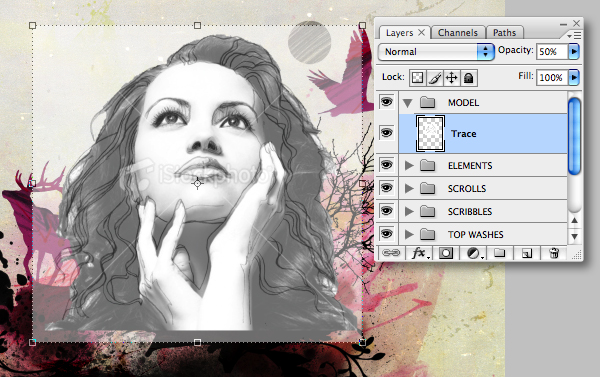
Task: Click the top-middle transform handle
Action: (x=197, y=26)
